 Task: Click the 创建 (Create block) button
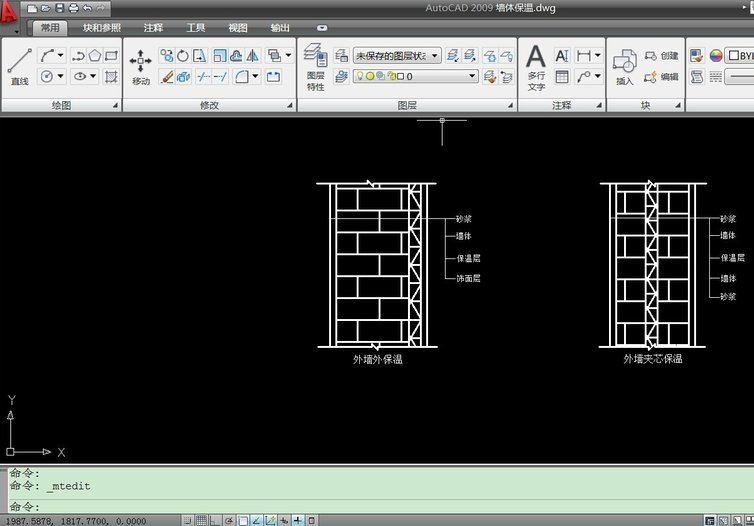(661, 56)
